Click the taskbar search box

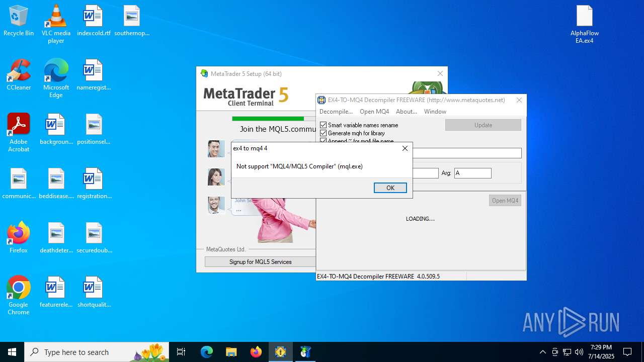(97, 352)
